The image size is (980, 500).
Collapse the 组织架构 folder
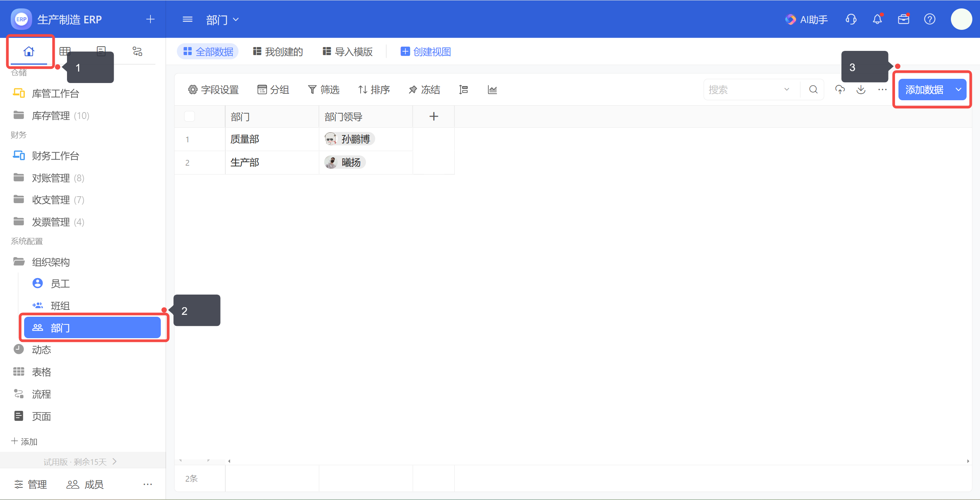tap(51, 262)
